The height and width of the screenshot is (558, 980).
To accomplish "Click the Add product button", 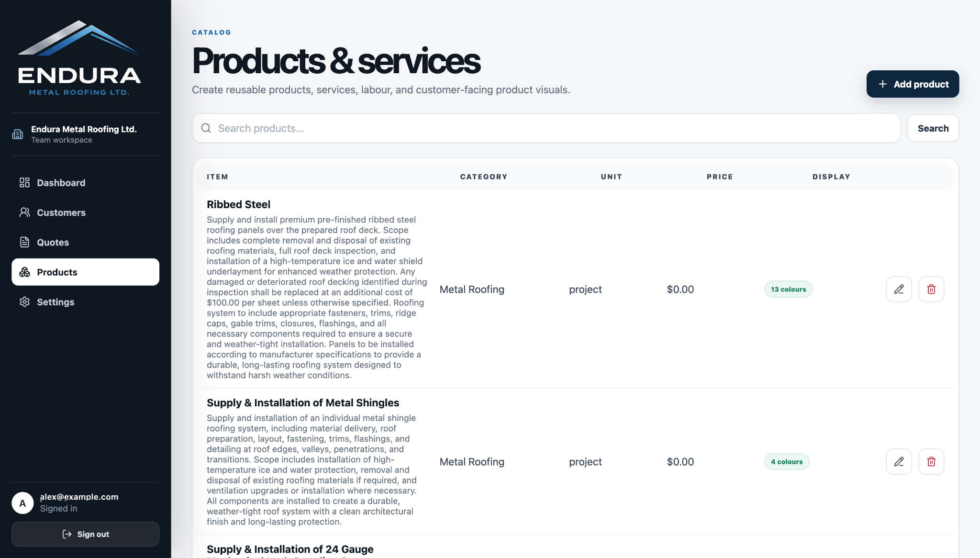I will click(913, 84).
